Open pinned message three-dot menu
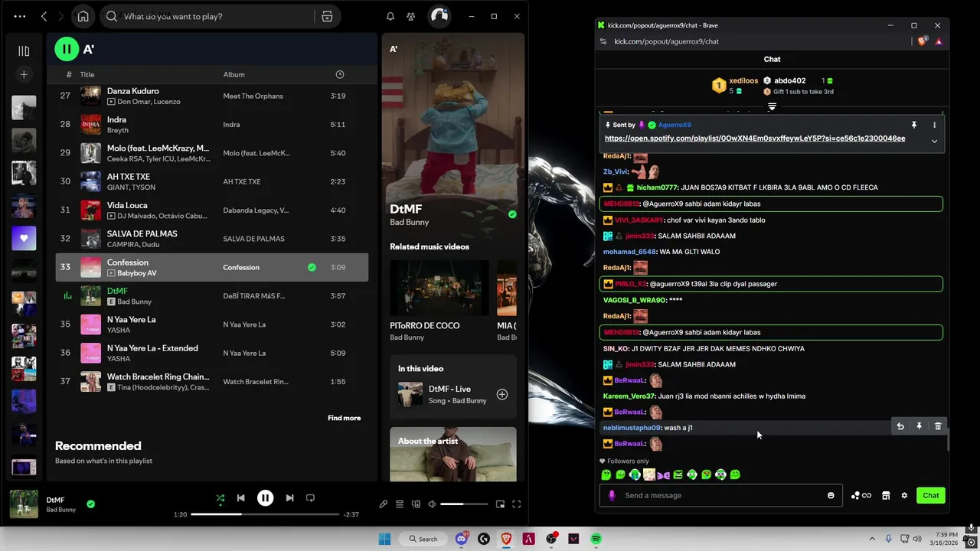 pos(934,125)
